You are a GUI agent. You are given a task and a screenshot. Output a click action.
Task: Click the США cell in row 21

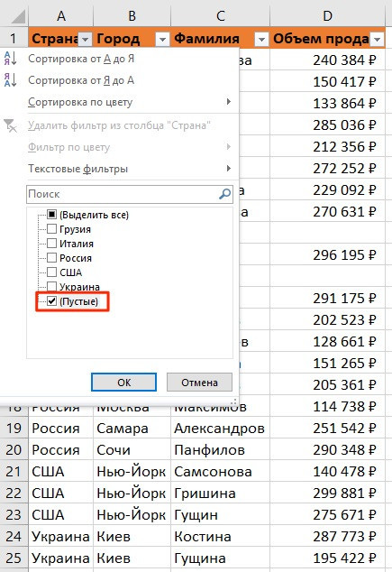(61, 471)
